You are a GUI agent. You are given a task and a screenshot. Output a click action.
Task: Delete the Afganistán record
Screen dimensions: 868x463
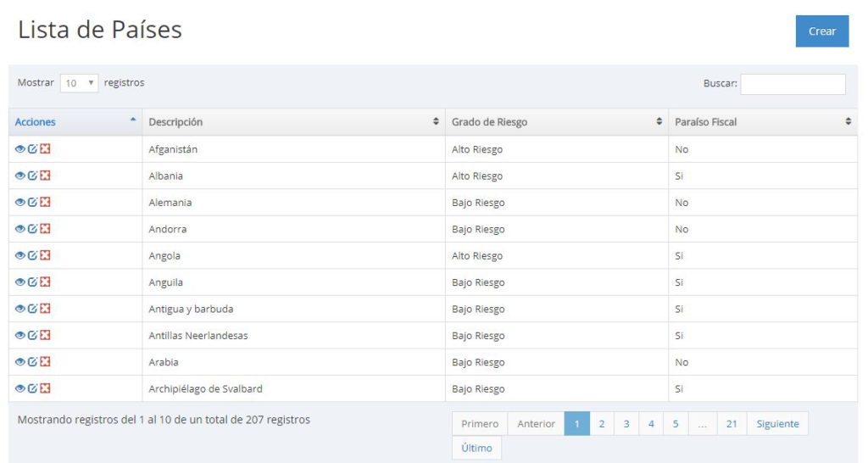(46, 149)
